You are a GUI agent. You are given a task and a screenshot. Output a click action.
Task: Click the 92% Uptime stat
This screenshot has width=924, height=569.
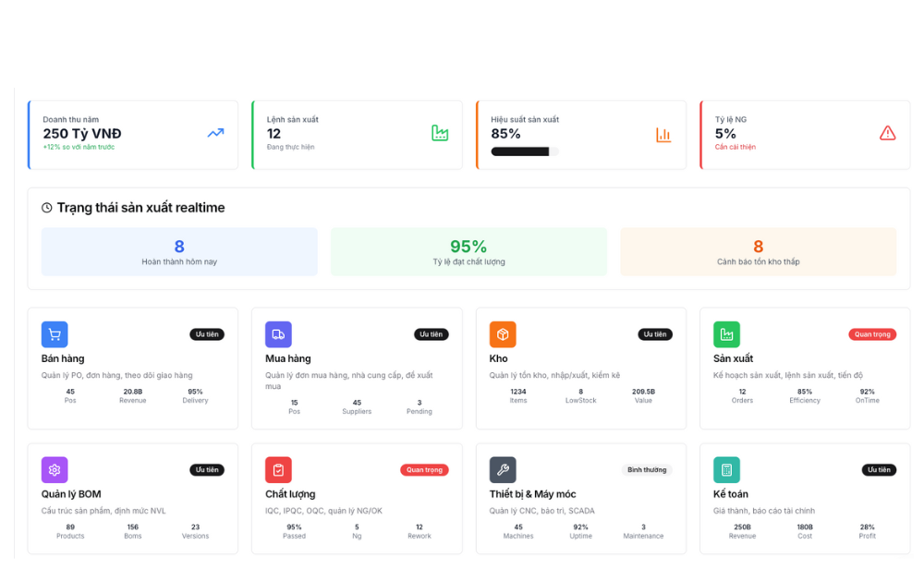point(580,531)
